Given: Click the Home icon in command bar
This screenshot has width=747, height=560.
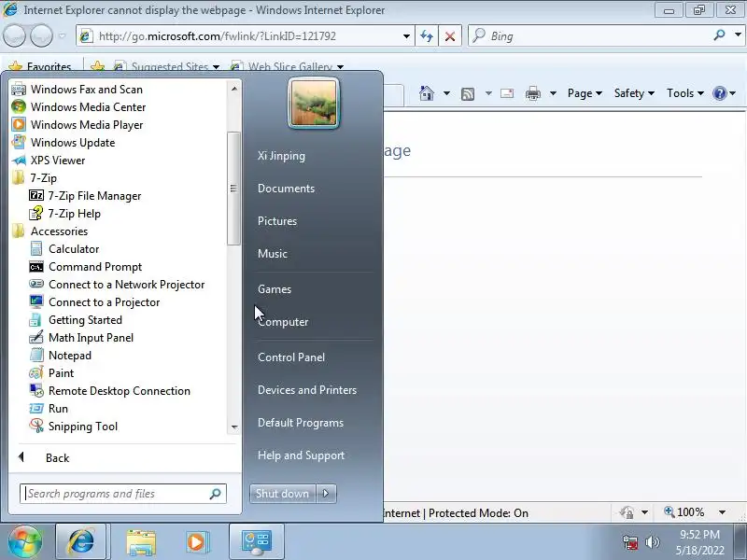Looking at the screenshot, I should pyautogui.click(x=427, y=93).
